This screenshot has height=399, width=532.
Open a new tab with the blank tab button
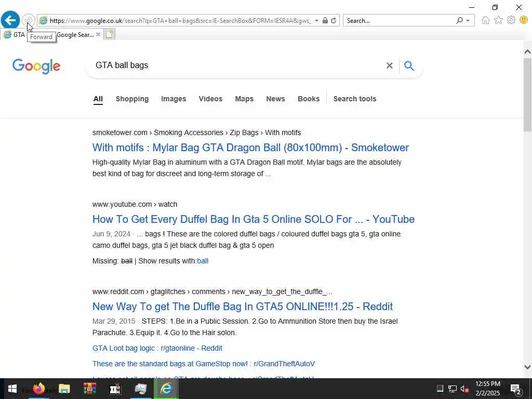pos(109,34)
